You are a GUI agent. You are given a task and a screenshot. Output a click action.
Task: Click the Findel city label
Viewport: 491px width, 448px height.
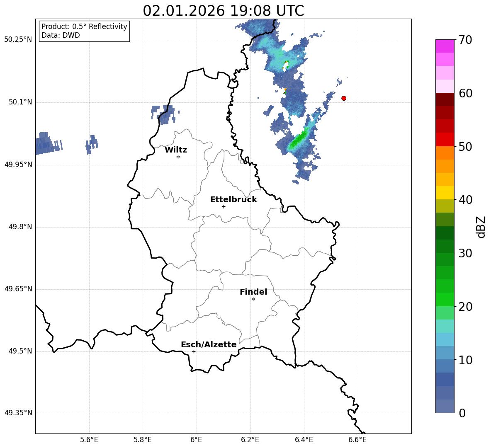(x=253, y=292)
